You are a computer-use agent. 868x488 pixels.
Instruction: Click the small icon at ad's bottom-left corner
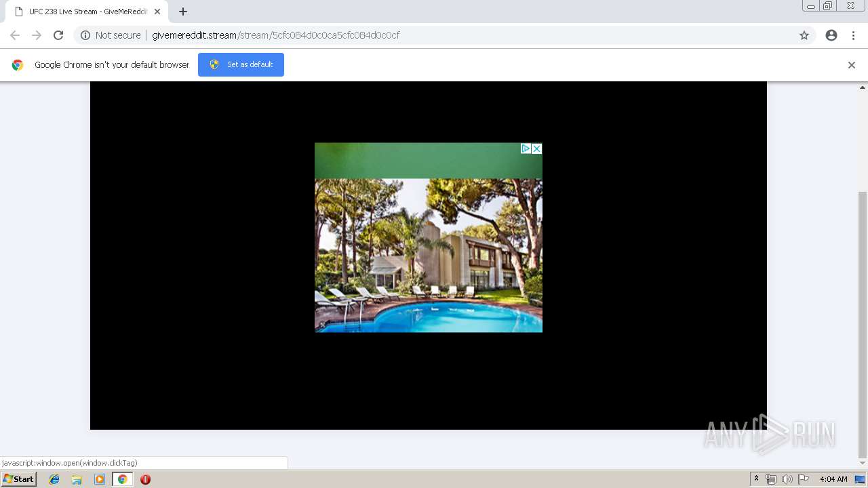(x=323, y=325)
